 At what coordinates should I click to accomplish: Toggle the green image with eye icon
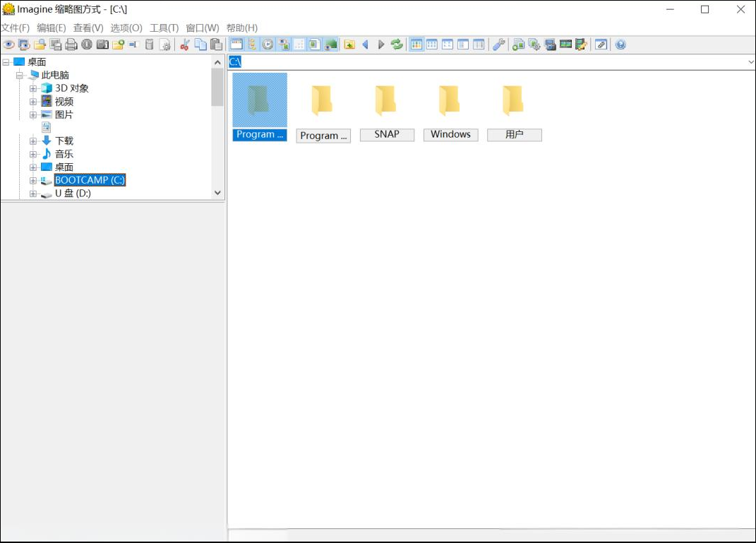(330, 45)
